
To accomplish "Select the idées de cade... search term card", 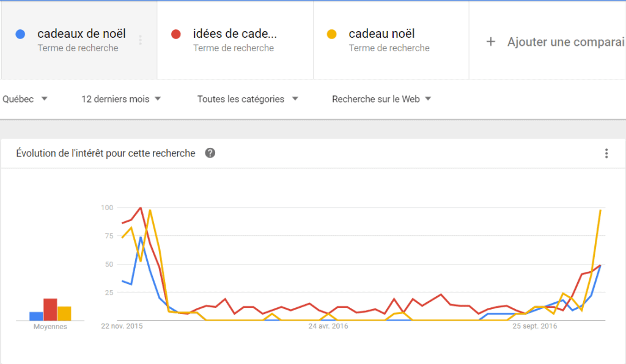I will (235, 40).
